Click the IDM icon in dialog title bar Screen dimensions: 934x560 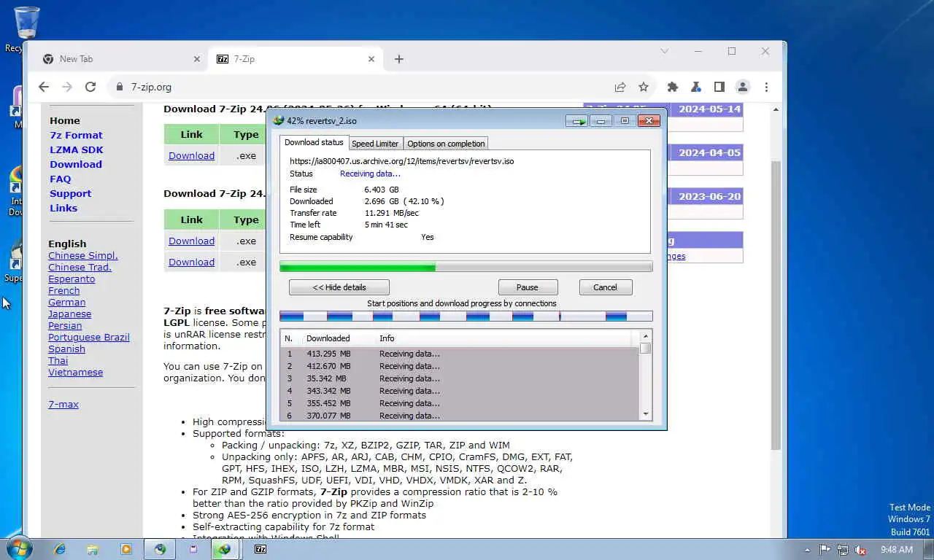click(x=278, y=121)
